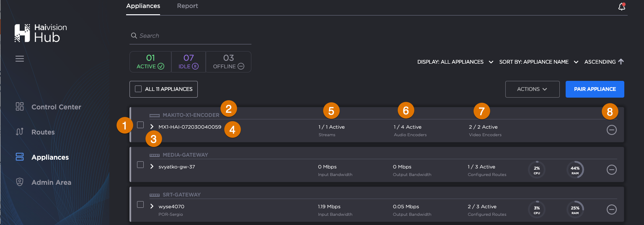Click the minus icon for svyatko-gw-37

tap(611, 170)
